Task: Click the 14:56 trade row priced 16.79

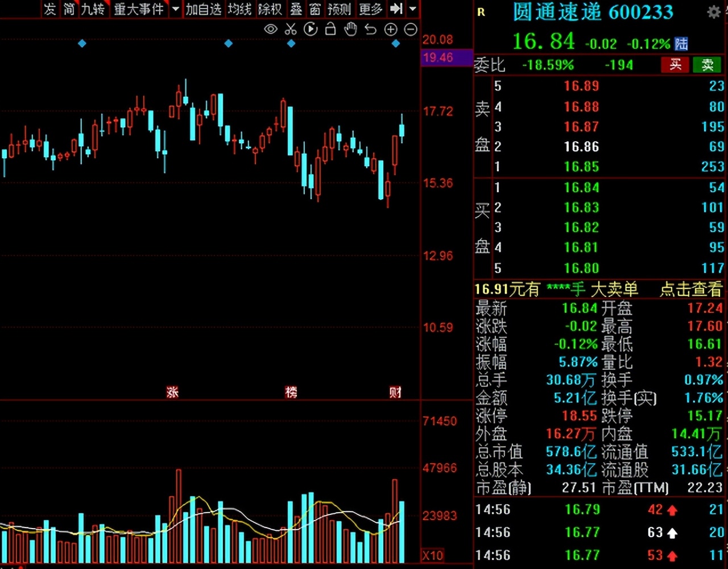Action: point(599,509)
